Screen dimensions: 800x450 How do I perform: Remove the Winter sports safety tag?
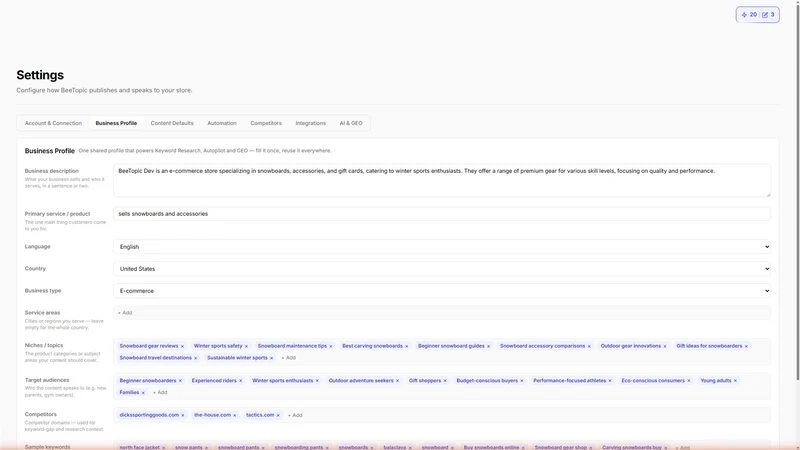[246, 346]
